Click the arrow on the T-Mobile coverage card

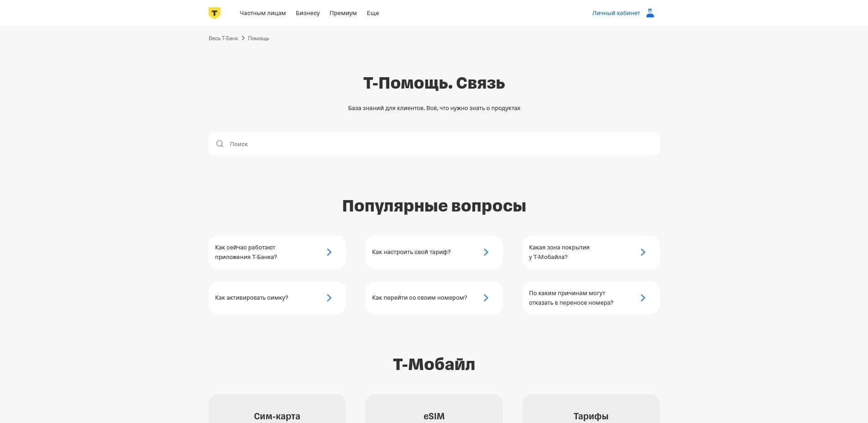point(643,252)
